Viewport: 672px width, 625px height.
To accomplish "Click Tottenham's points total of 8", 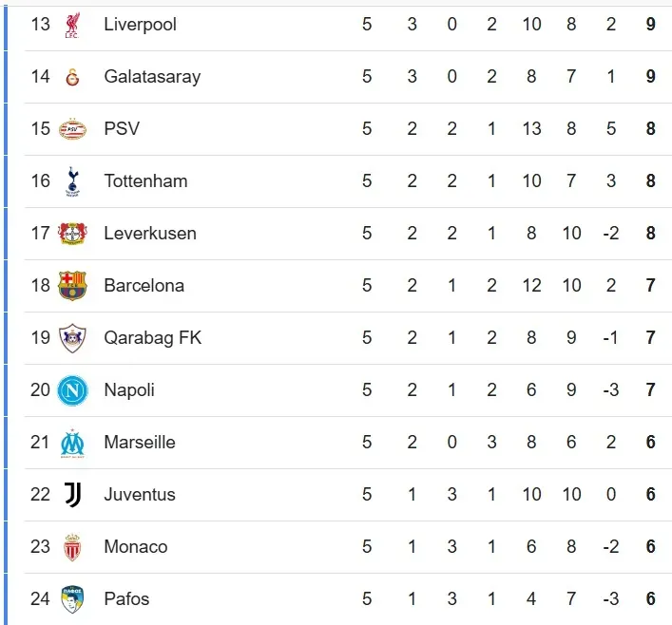I will tap(651, 181).
